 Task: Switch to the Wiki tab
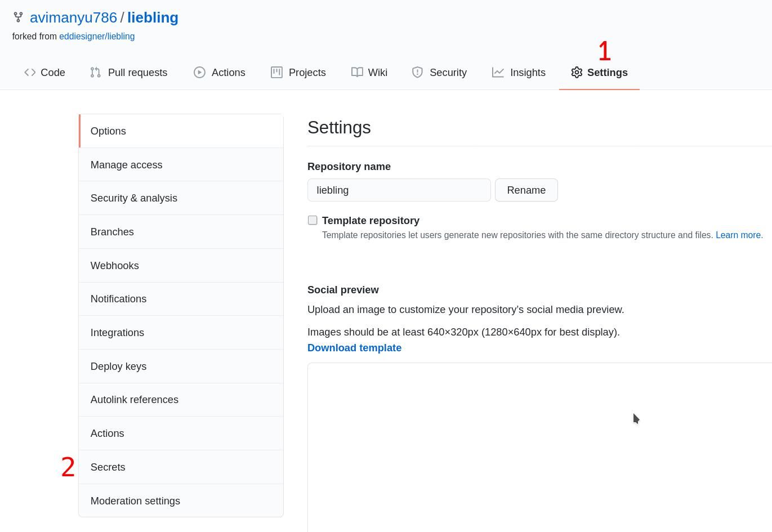click(369, 73)
